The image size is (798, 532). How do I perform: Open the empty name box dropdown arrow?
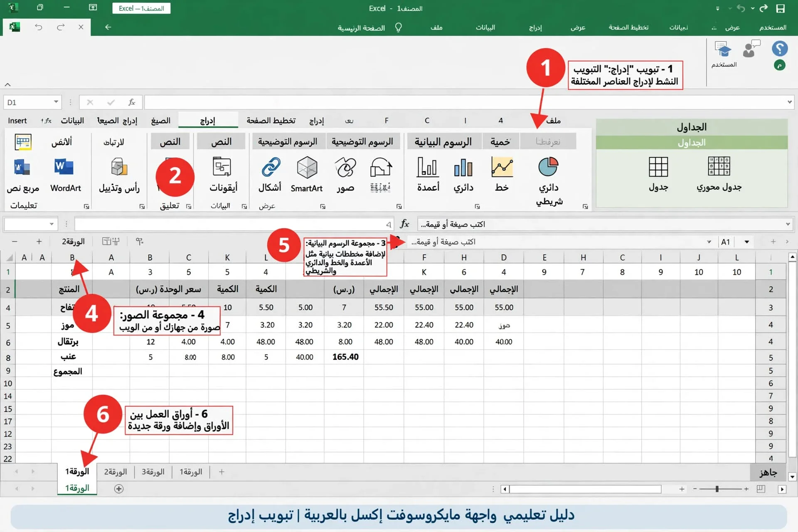[52, 224]
